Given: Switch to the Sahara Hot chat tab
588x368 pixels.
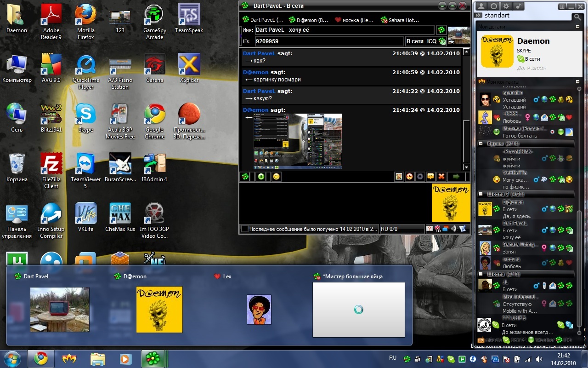Looking at the screenshot, I should pos(400,20).
